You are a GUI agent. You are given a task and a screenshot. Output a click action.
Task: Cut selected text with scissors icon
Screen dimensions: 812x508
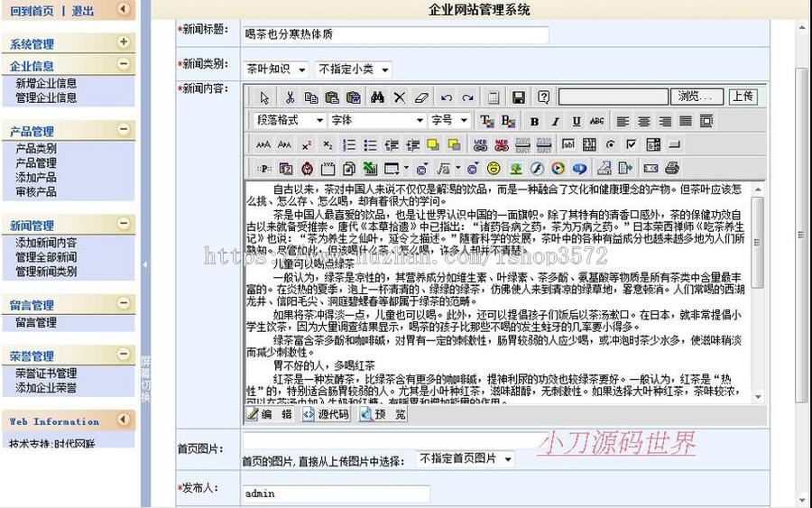click(290, 97)
